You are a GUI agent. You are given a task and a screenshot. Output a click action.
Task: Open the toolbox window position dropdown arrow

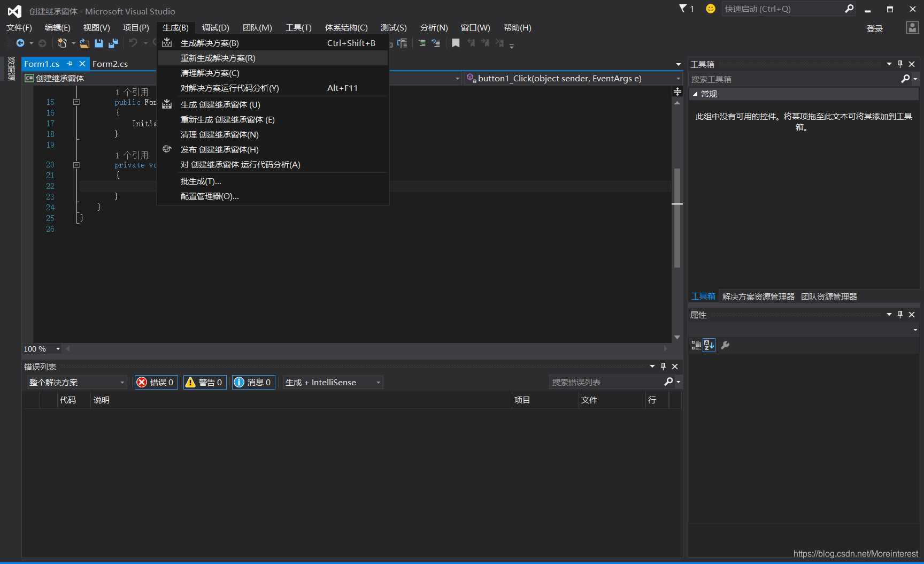click(889, 64)
